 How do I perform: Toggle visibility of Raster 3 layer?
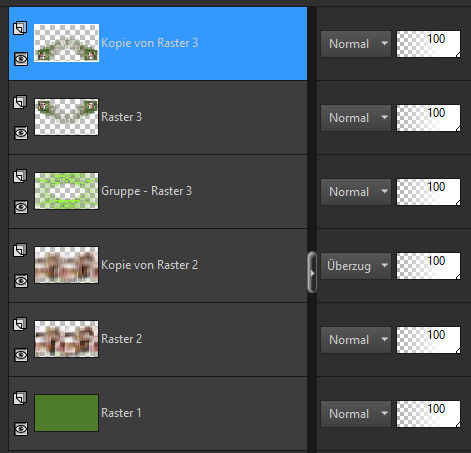tap(21, 133)
